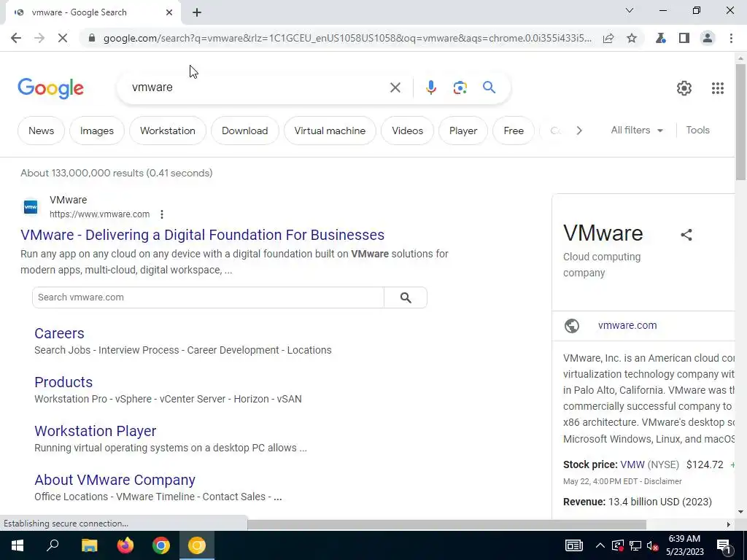Open the Tools options
The width and height of the screenshot is (747, 560).
[x=697, y=130]
